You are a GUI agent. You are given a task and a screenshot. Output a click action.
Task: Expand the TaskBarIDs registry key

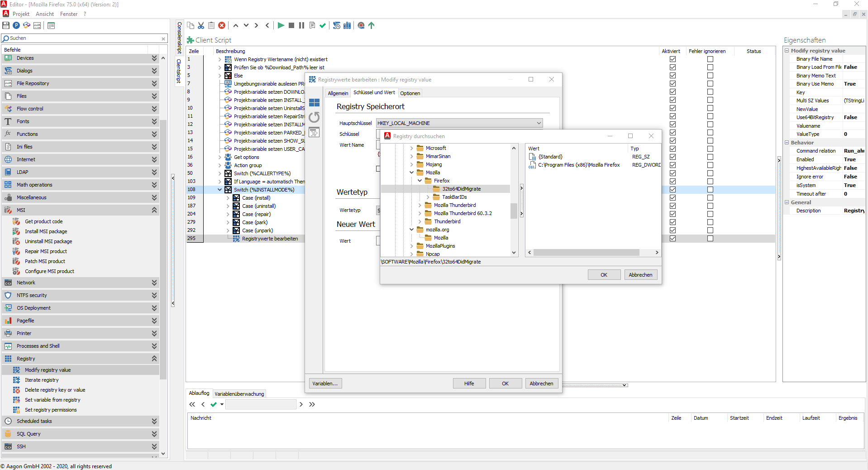428,197
